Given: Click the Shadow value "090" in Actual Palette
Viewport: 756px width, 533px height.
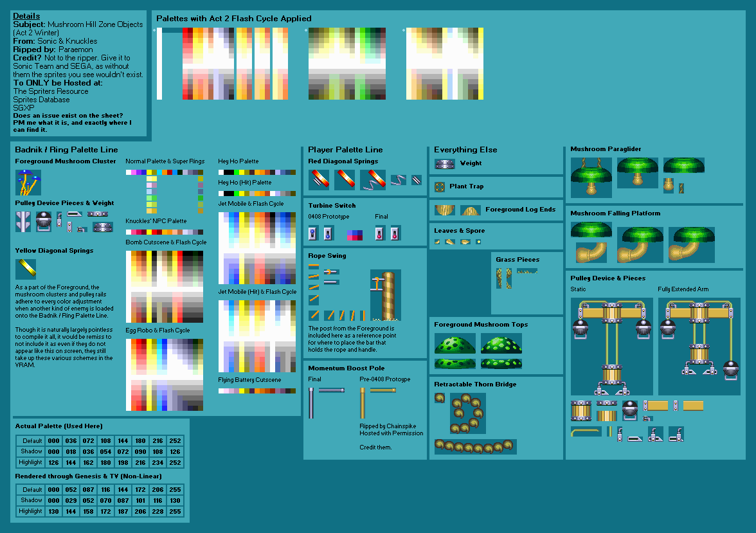Looking at the screenshot, I should [x=140, y=451].
